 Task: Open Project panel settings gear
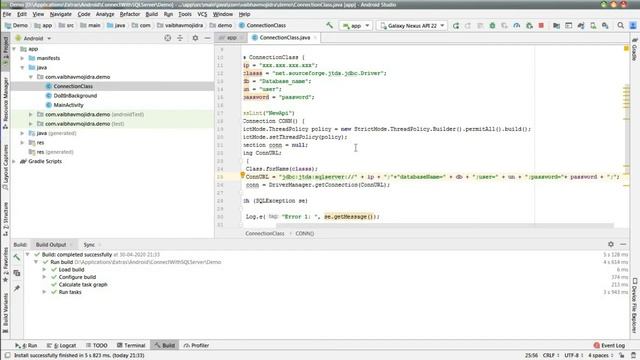(195, 38)
